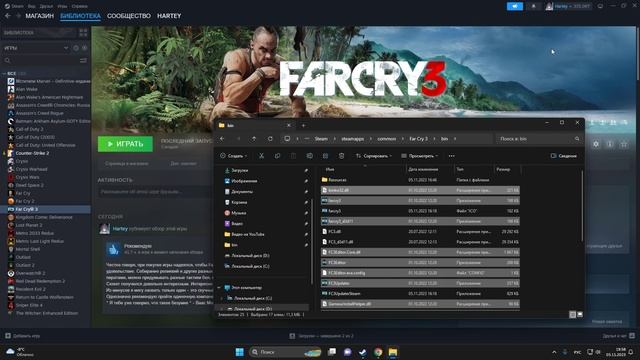The image size is (640, 360).
Task: Open advanced library filter options icon
Action: click(83, 60)
